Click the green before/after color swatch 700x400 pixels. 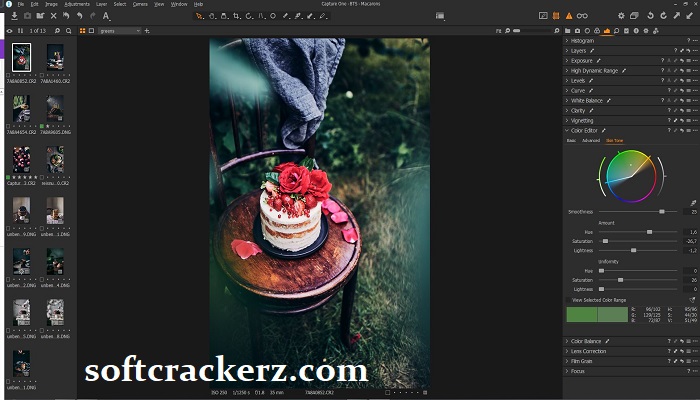[597, 314]
